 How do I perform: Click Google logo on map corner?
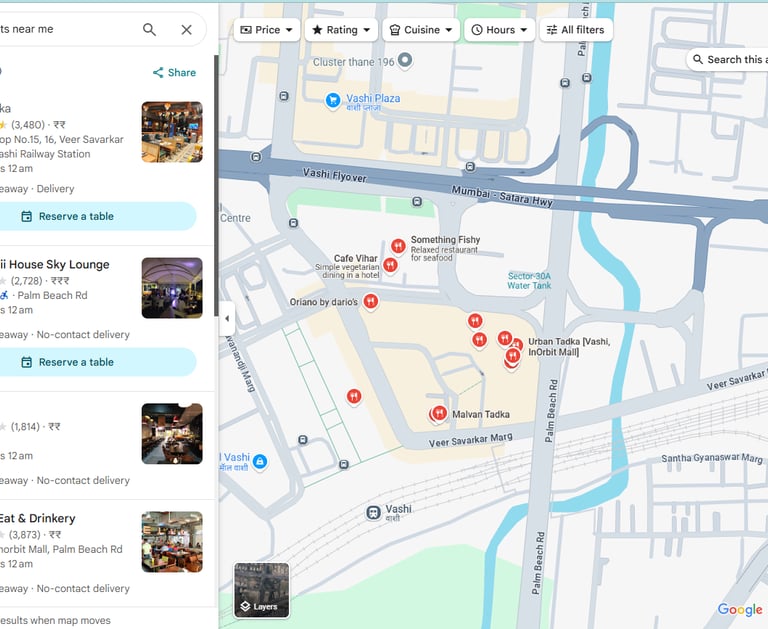740,609
